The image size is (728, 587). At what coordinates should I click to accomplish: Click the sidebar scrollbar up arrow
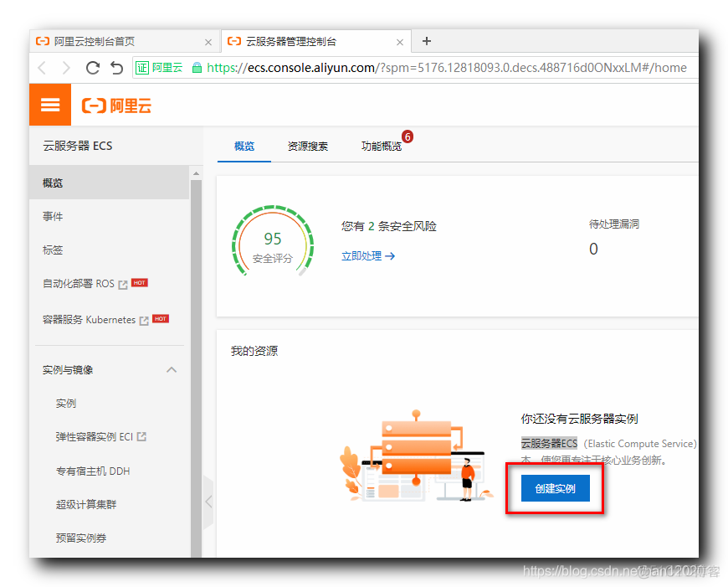tap(196, 173)
